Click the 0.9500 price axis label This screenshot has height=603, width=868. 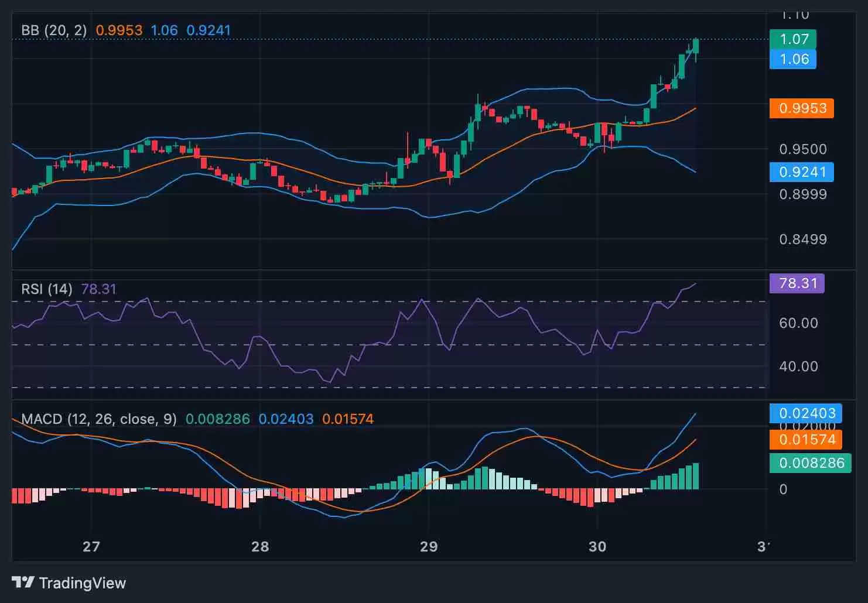tap(802, 149)
